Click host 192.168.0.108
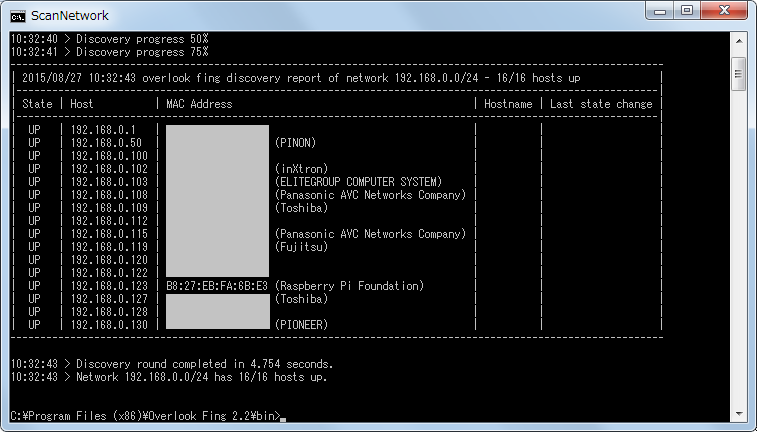This screenshot has width=757, height=432. pos(109,195)
